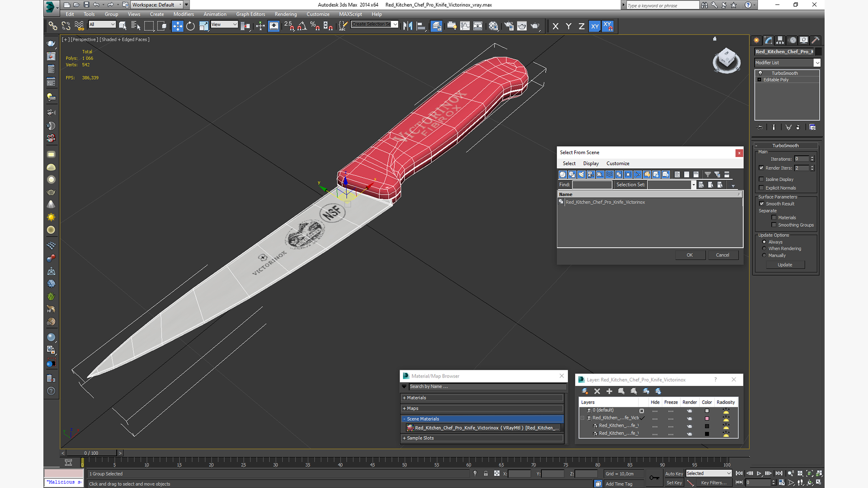Viewport: 868px width, 488px height.
Task: Click the Set Key button
Action: click(674, 483)
